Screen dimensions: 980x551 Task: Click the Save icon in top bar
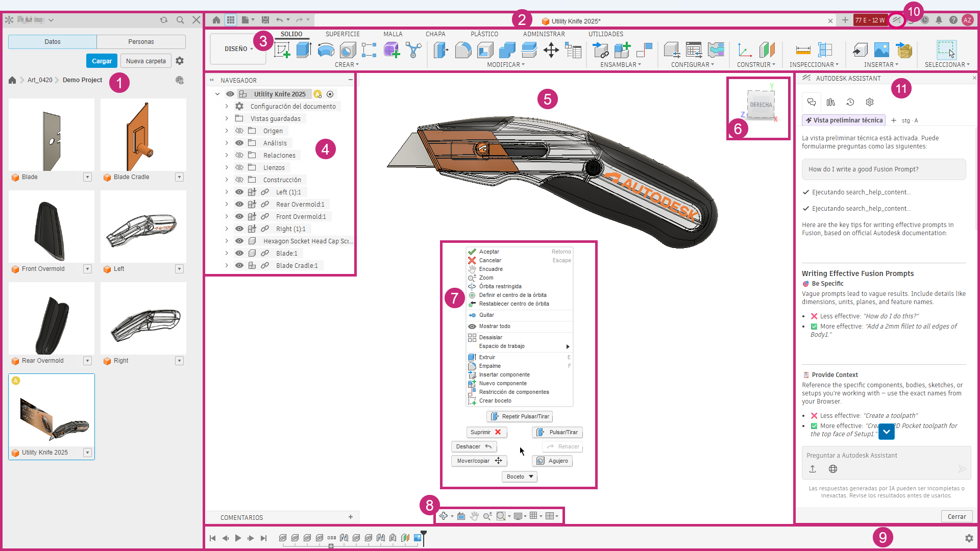pos(265,20)
